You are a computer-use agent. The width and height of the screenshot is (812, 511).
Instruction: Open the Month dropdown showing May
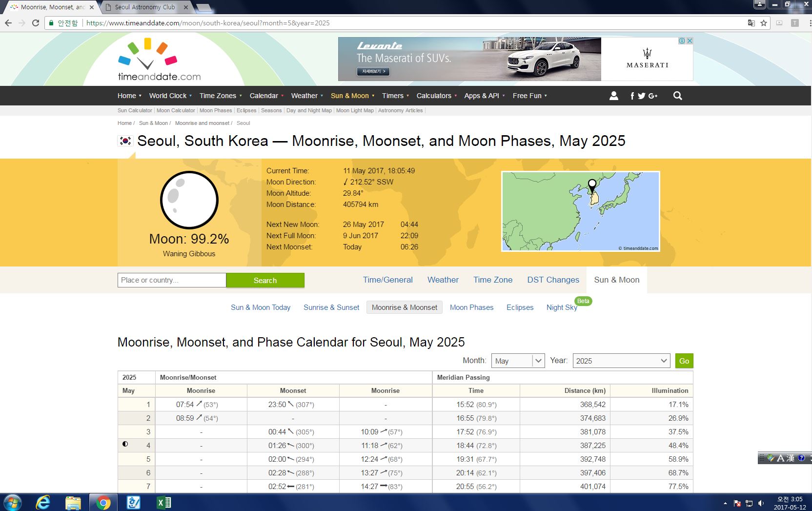click(518, 361)
